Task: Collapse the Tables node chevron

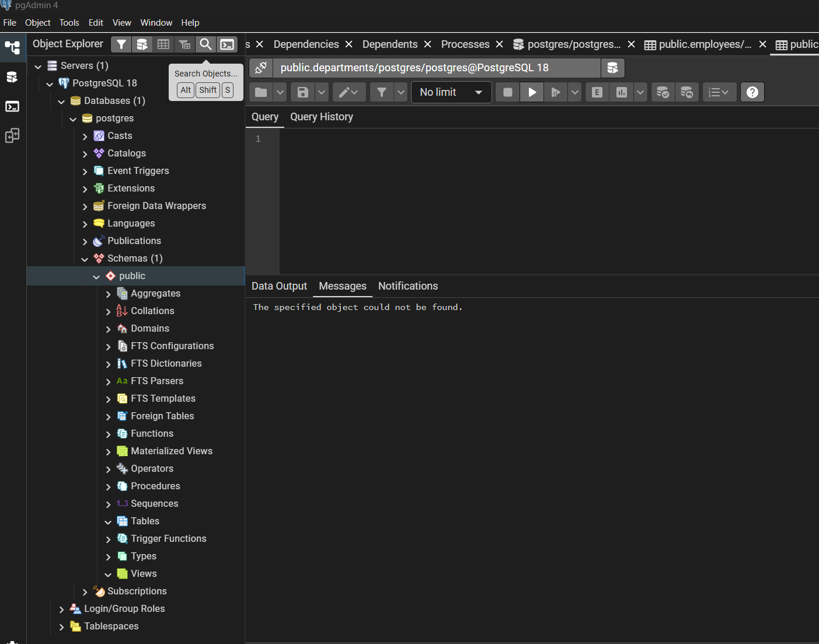Action: click(x=108, y=522)
